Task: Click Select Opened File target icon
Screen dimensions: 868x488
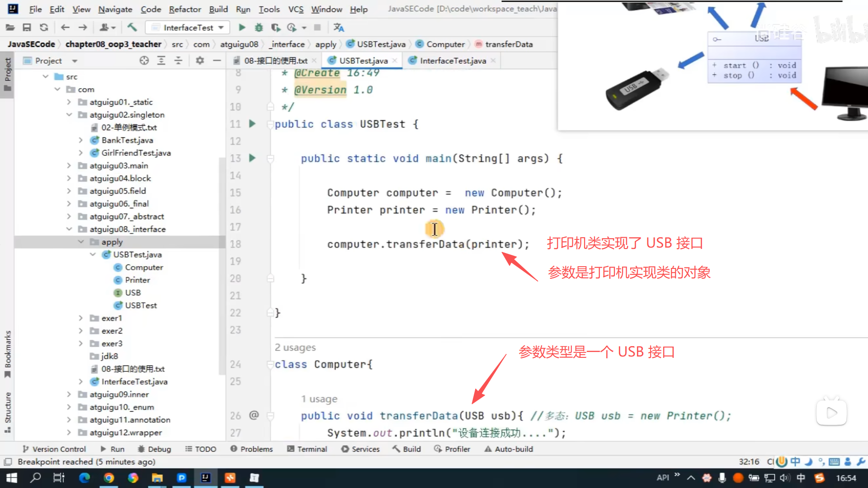Action: click(144, 61)
